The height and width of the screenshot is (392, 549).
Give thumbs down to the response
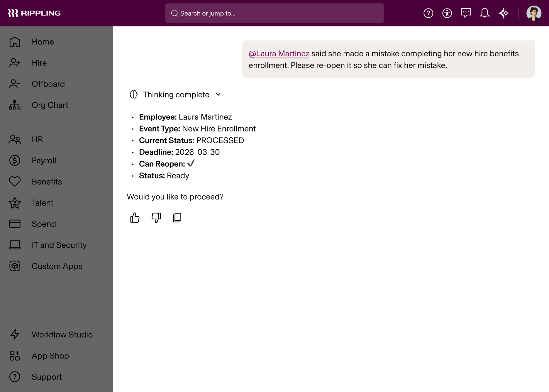(156, 217)
